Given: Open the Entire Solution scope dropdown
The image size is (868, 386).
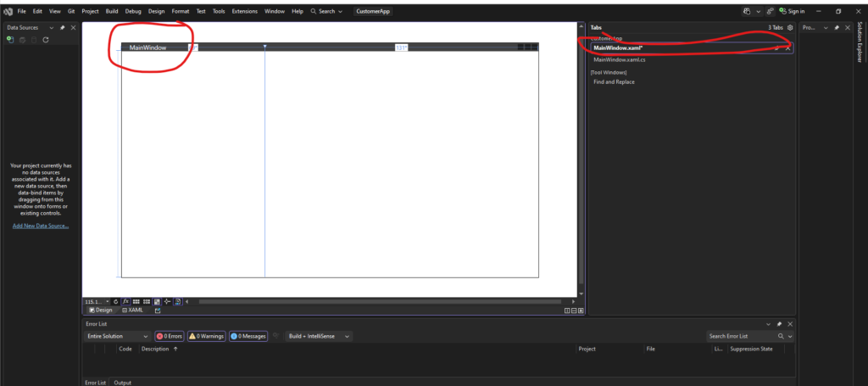Looking at the screenshot, I should (x=117, y=336).
